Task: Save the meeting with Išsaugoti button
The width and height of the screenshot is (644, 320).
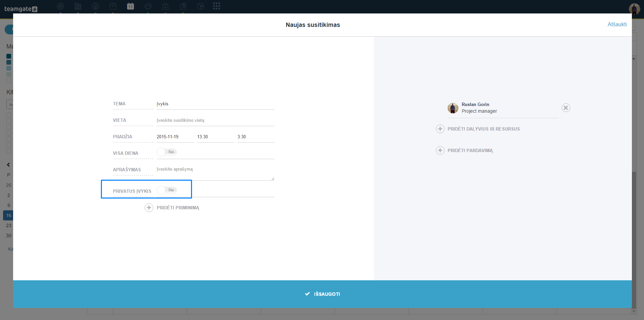Action: 323,294
